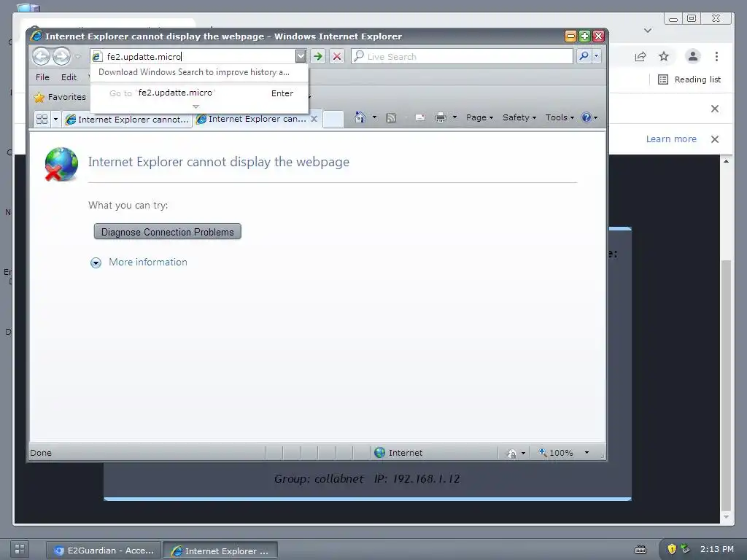Open the Chrome Reading list
Screen dimensions: 747x560
tap(689, 79)
